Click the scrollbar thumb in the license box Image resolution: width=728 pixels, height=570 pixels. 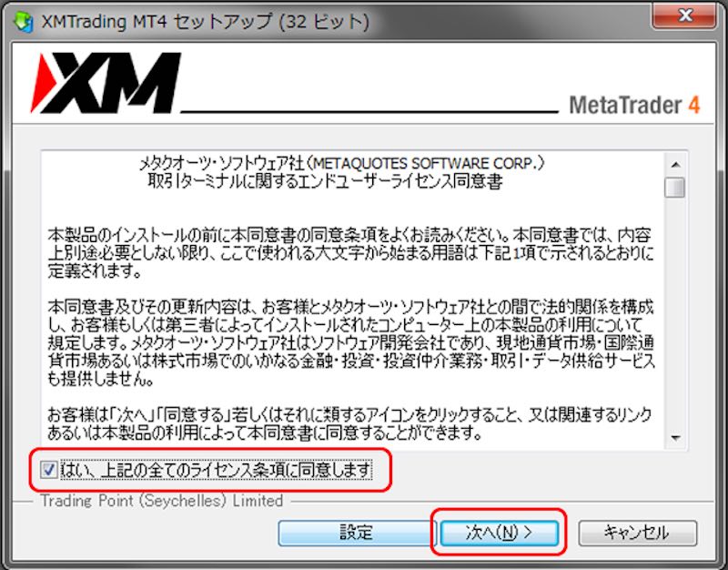pyautogui.click(x=675, y=188)
